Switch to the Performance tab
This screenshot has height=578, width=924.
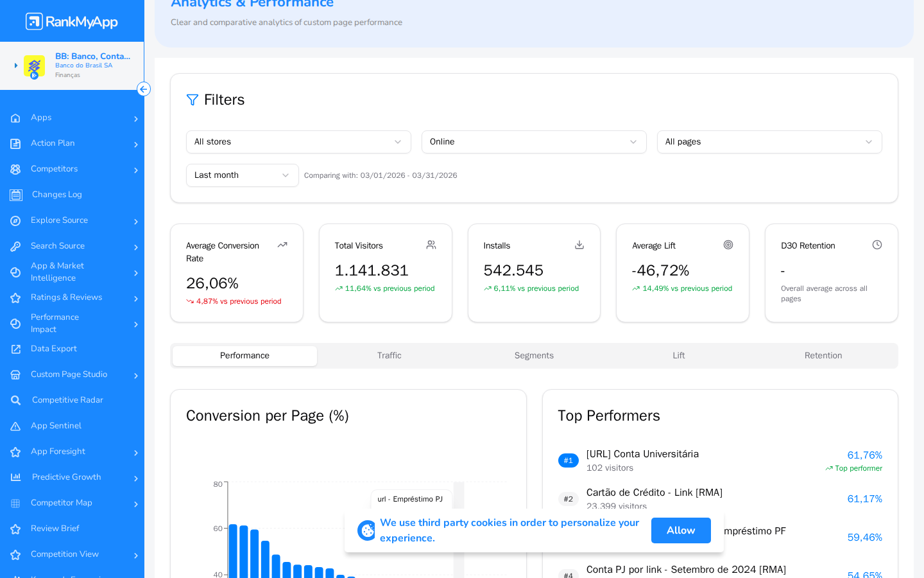(x=244, y=356)
